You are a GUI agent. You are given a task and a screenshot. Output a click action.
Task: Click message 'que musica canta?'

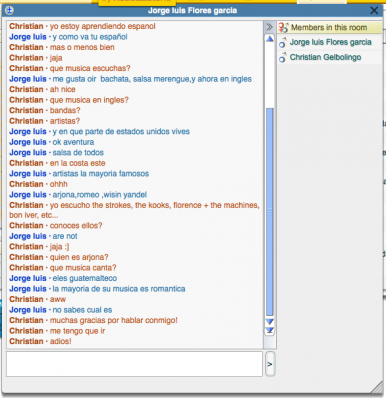coord(83,268)
